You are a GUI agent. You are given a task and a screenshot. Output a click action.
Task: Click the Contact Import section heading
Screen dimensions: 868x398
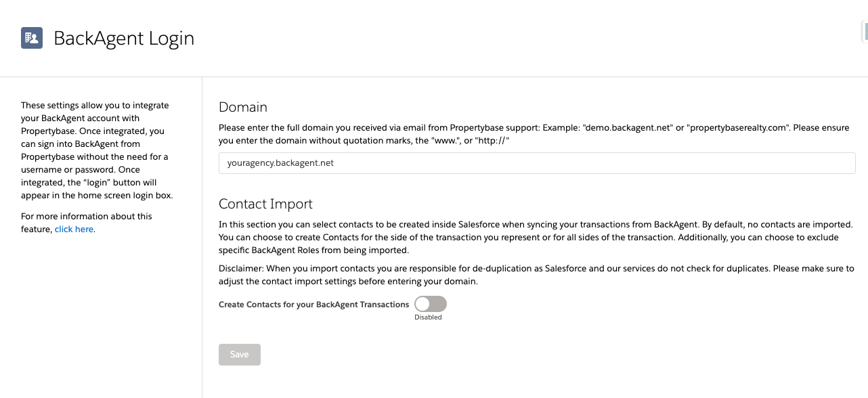click(265, 204)
